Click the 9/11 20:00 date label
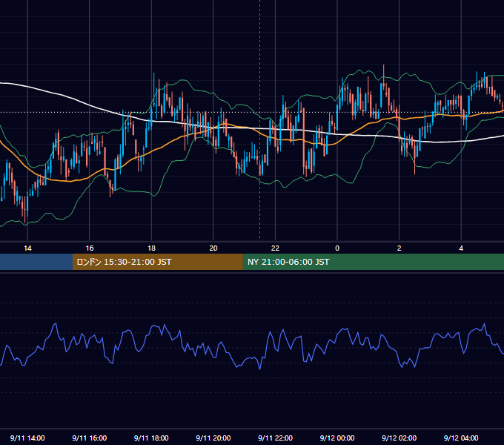504x445 pixels. coord(213,438)
